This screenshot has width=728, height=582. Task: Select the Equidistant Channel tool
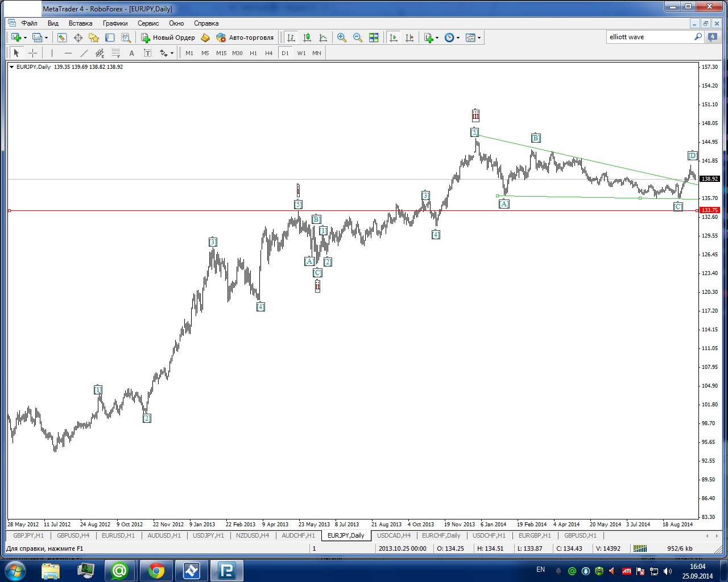pyautogui.click(x=100, y=53)
